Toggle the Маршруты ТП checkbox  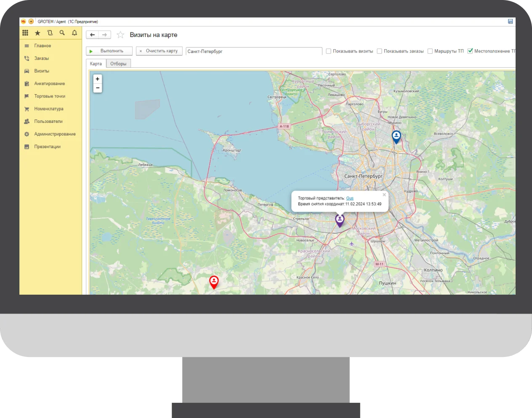tap(430, 51)
